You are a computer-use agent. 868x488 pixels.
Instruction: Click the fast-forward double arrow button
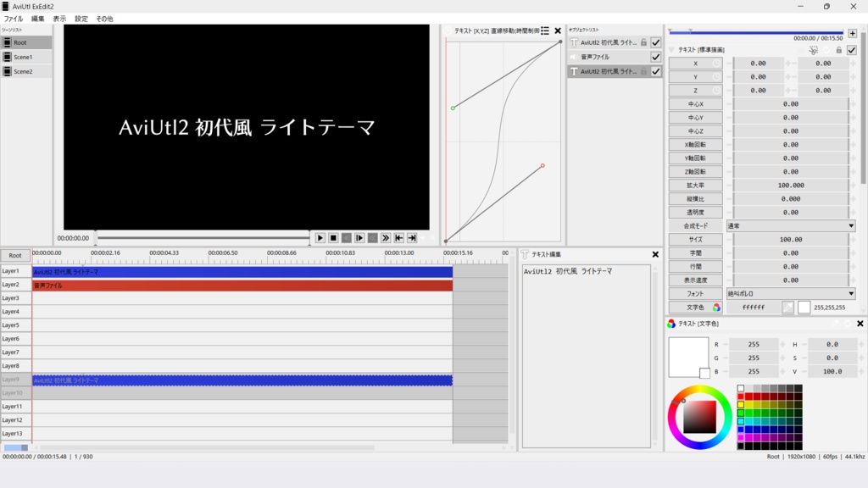coord(386,238)
